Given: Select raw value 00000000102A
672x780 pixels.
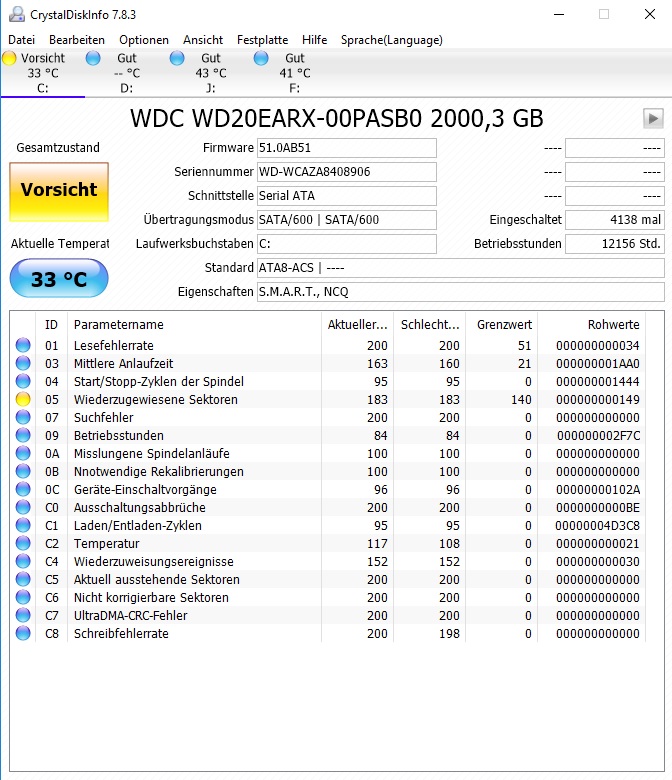Looking at the screenshot, I should tap(597, 489).
